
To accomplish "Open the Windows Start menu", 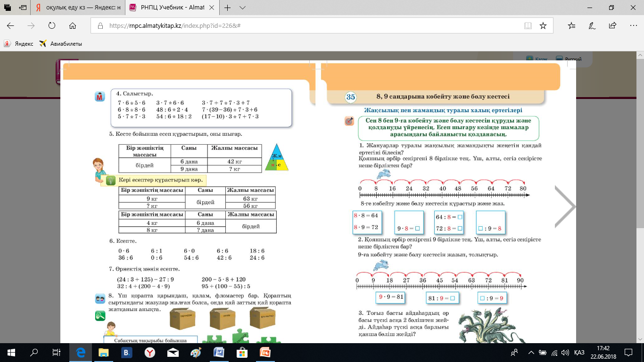I will [11, 352].
